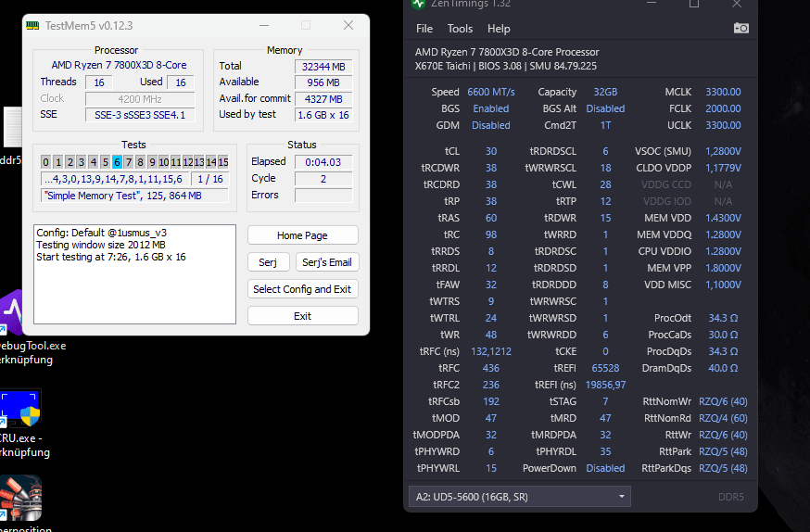Open TestMem5 Home Page button
Viewport: 810px width, 532px height.
(302, 235)
